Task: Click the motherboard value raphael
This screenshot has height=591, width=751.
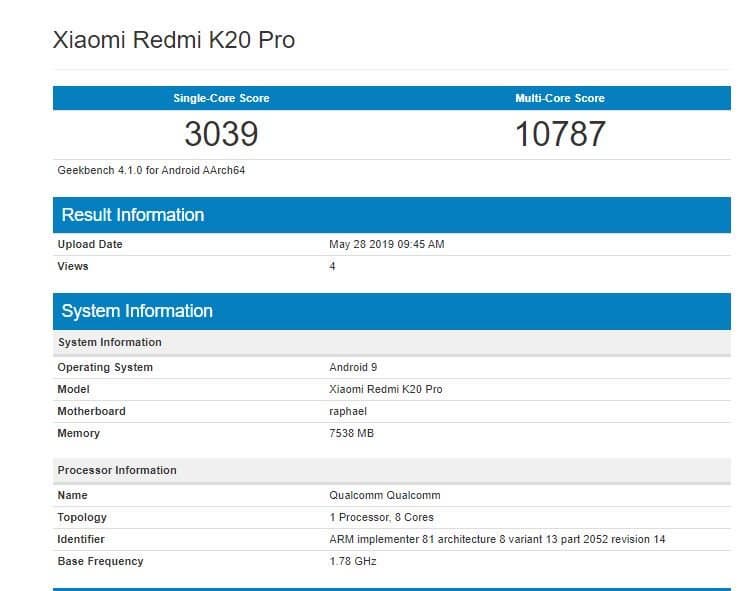Action: pyautogui.click(x=348, y=411)
